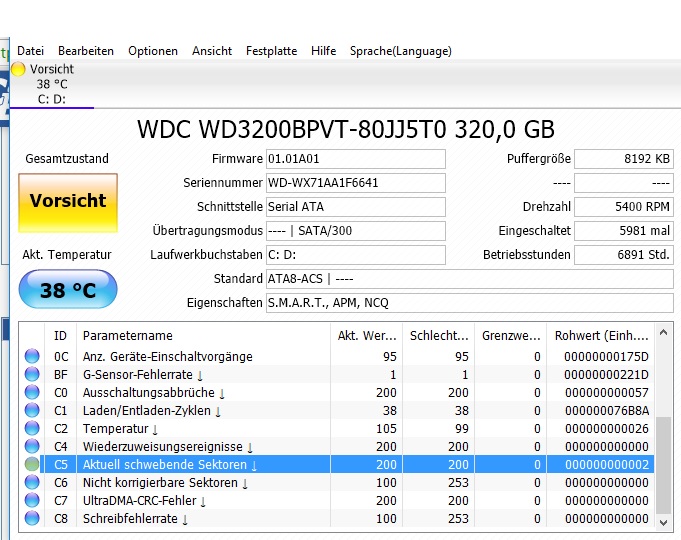Click the Eigenschaften field S.M.A.R.T., APM, NCQ
The image size is (681, 540).
pyautogui.click(x=469, y=303)
